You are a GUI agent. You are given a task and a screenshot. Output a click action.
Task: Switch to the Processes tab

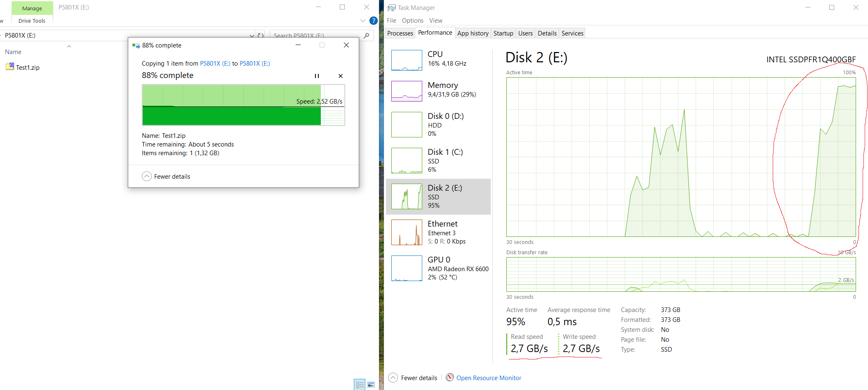[400, 33]
